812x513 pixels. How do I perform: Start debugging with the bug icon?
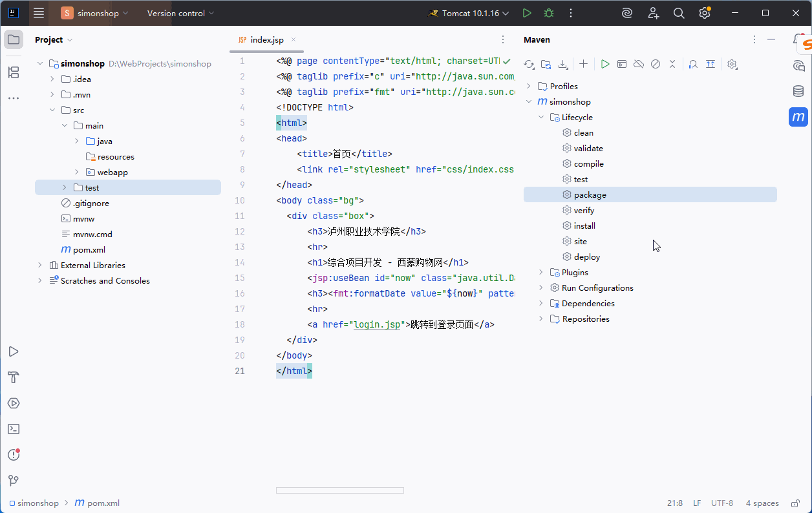(549, 13)
